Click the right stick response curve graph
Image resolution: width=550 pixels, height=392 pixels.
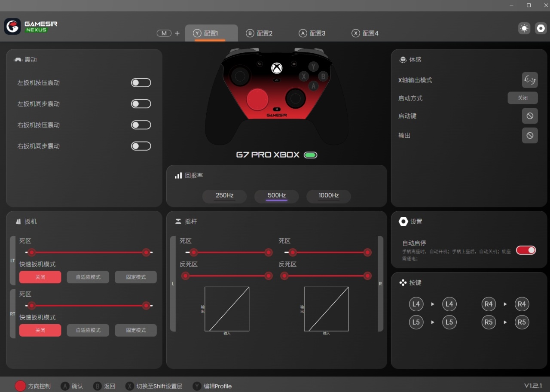click(326, 309)
